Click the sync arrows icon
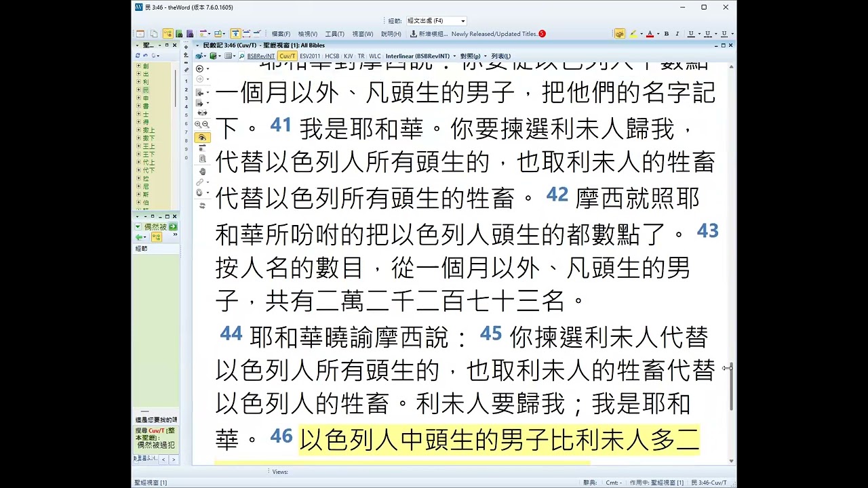 [202, 205]
